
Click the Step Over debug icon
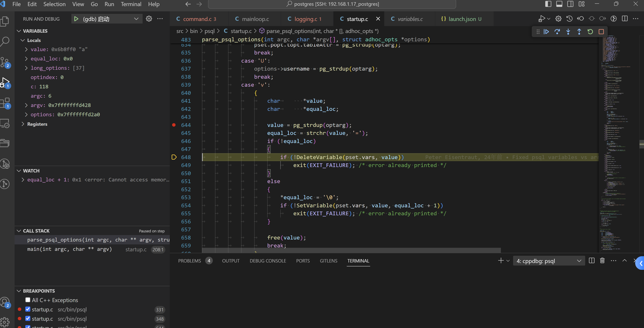coord(557,32)
